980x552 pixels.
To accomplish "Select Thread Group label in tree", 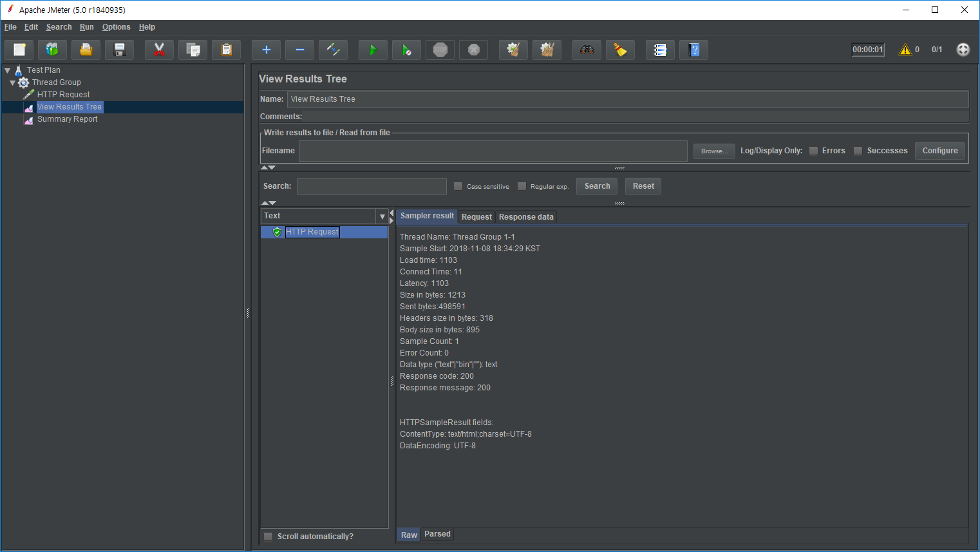I will (57, 82).
